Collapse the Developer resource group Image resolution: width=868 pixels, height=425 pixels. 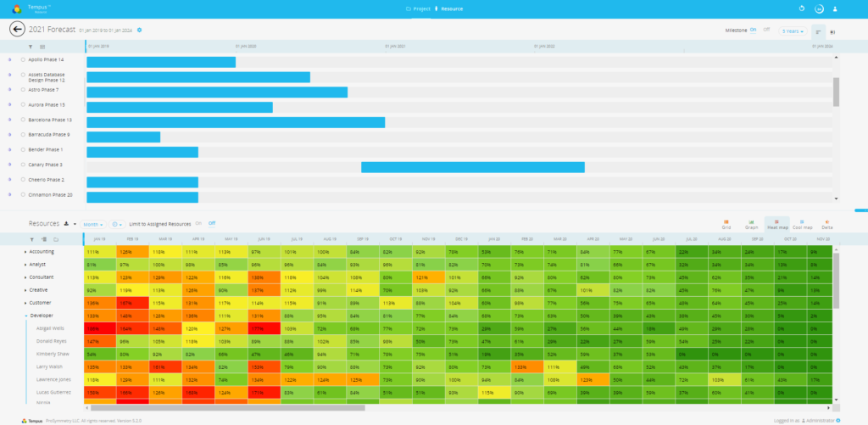[25, 316]
